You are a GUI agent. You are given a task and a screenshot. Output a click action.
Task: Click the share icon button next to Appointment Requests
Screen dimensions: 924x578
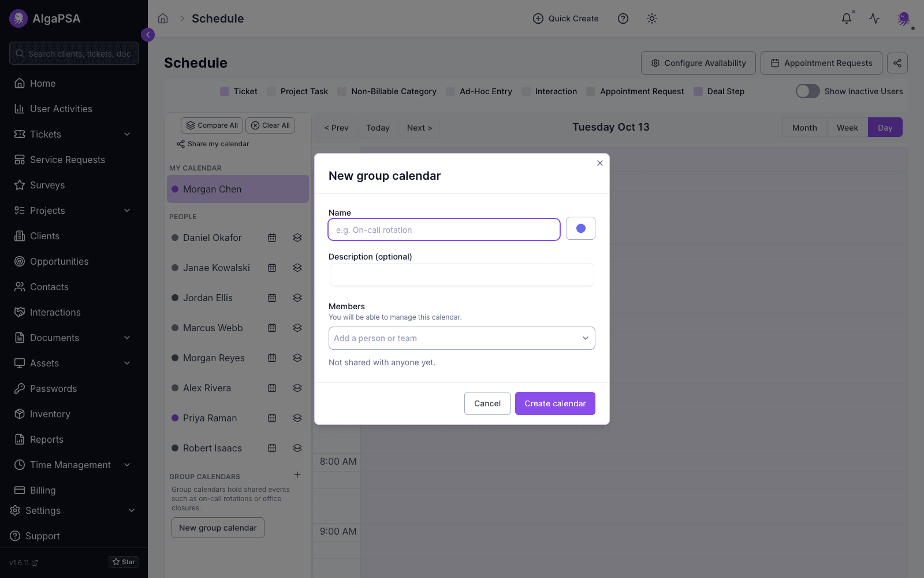coord(897,63)
